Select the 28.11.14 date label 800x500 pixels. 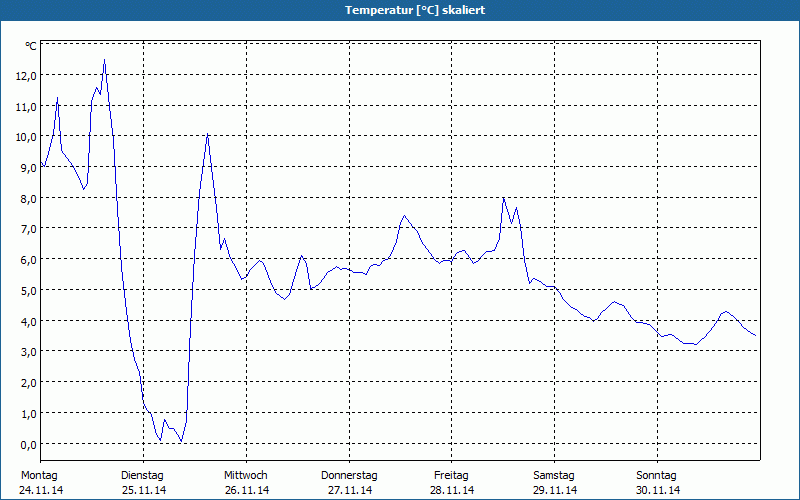click(452, 490)
